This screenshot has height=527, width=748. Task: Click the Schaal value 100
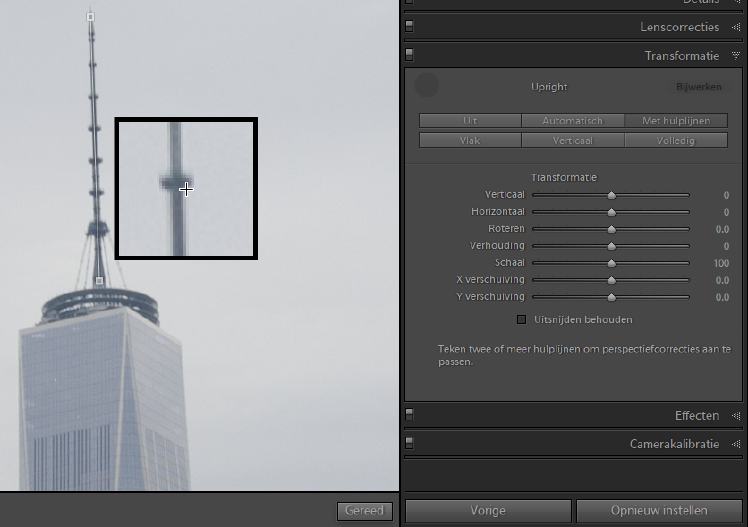tap(721, 263)
